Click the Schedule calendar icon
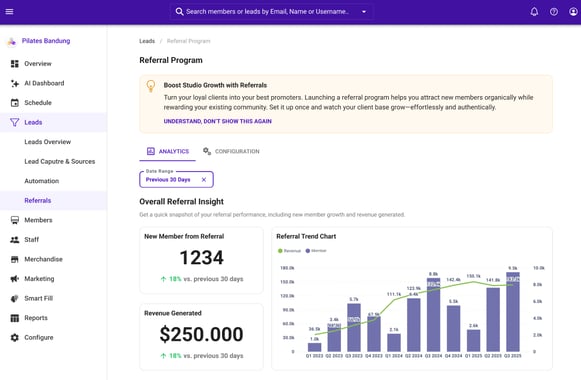 (14, 103)
